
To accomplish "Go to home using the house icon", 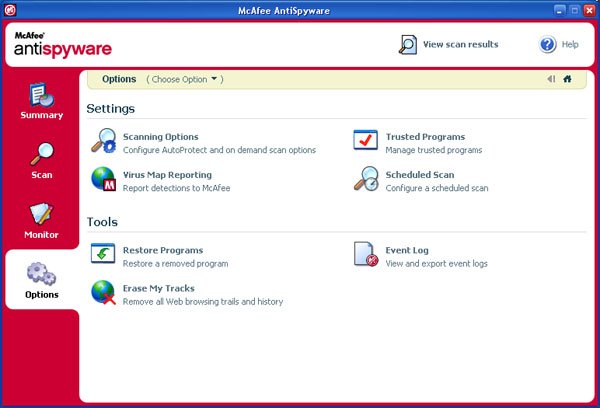I will [x=567, y=79].
